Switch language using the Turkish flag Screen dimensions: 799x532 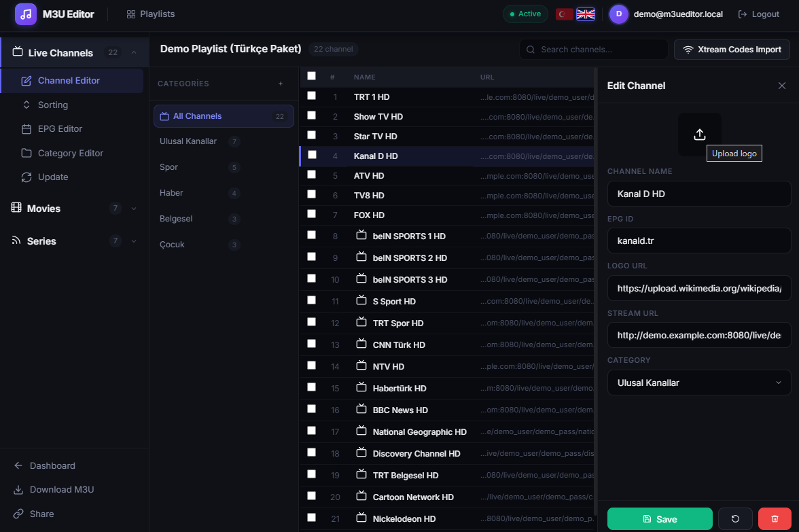click(x=564, y=14)
